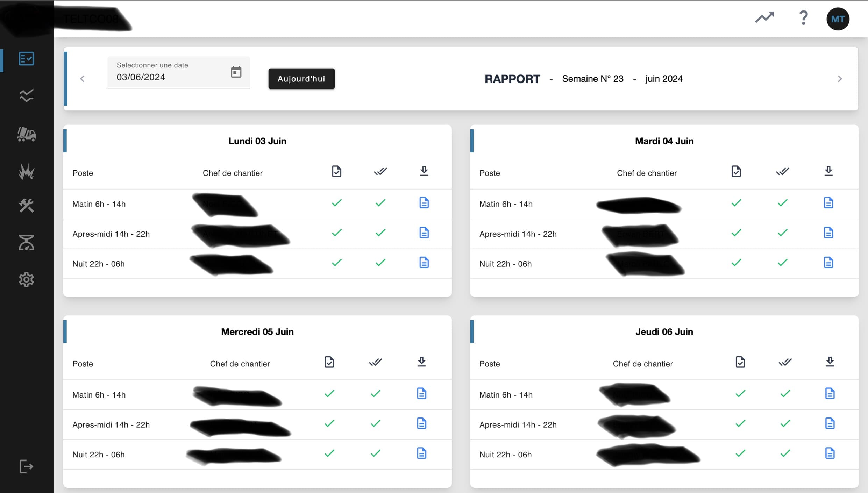868x493 pixels.
Task: Open the reports checklist sidebar icon
Action: click(x=26, y=59)
